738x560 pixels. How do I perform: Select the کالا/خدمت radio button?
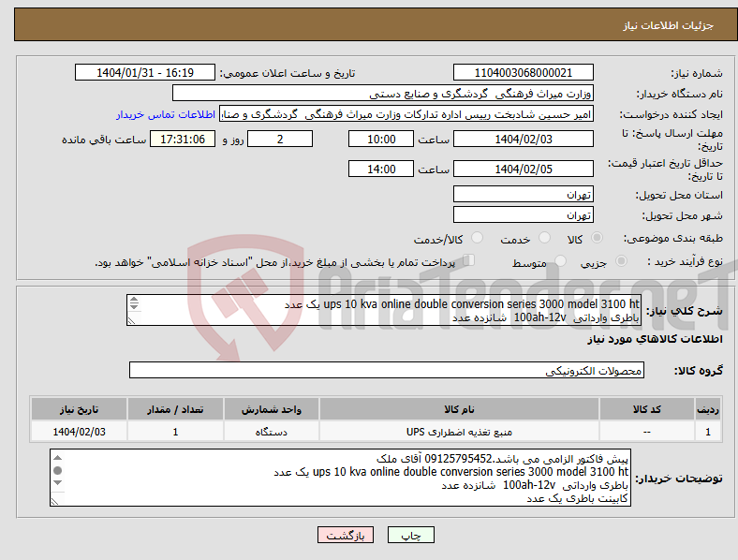tap(477, 238)
